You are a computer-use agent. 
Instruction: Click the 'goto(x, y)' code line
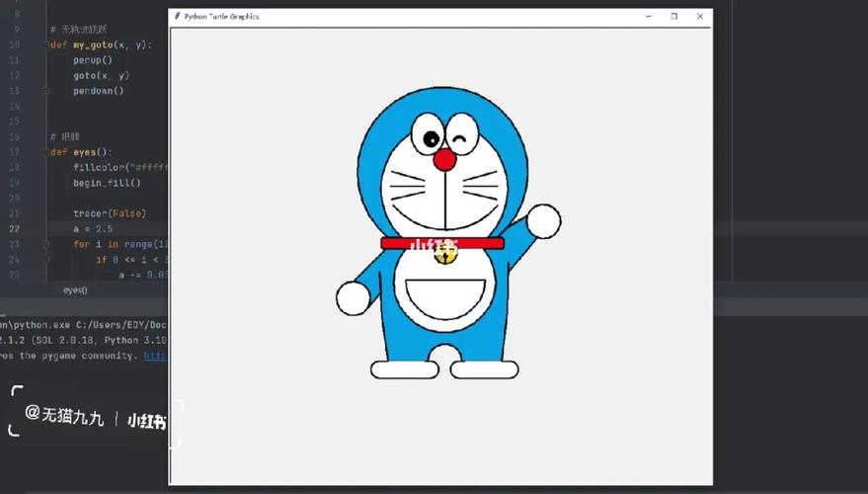[x=102, y=76]
